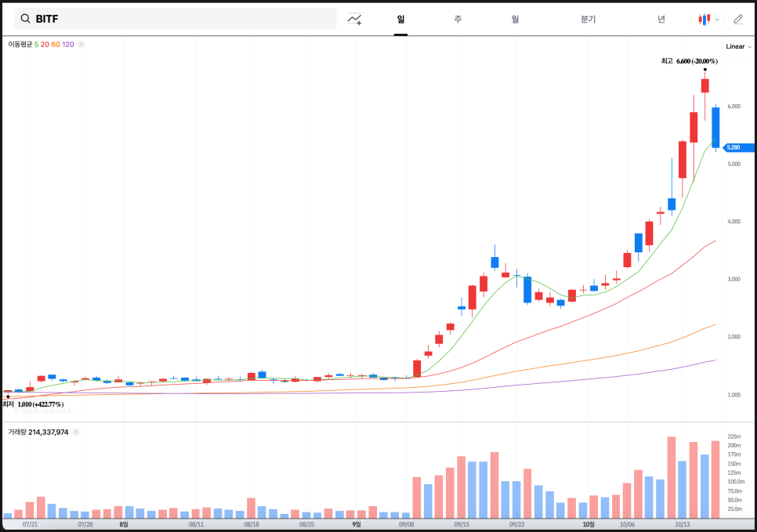
Task: Click the 거래량 volume label
Action: coord(16,432)
